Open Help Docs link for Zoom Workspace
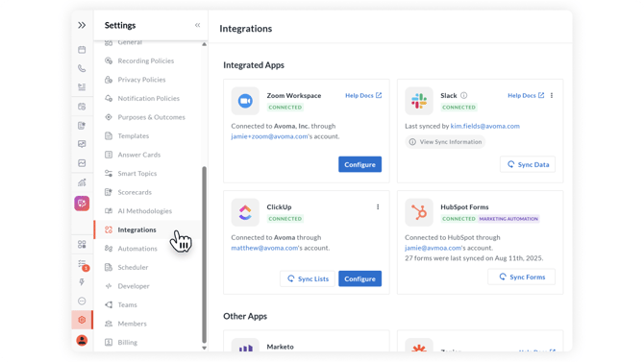 coord(363,96)
